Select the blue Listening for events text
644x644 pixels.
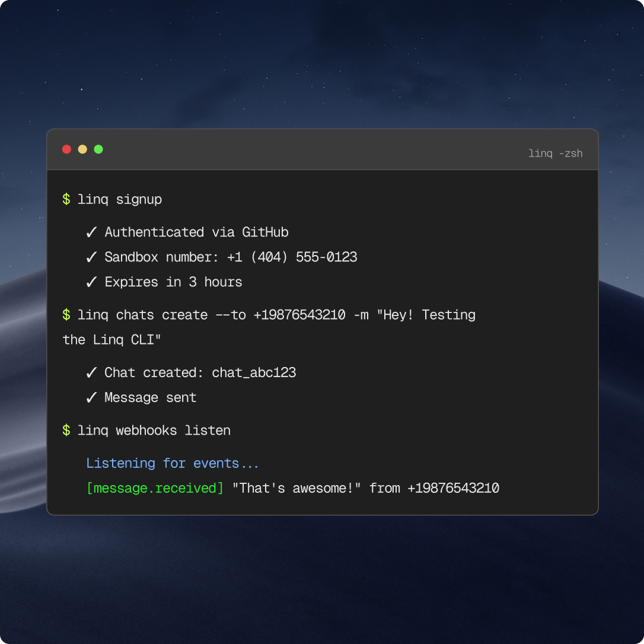(x=173, y=463)
